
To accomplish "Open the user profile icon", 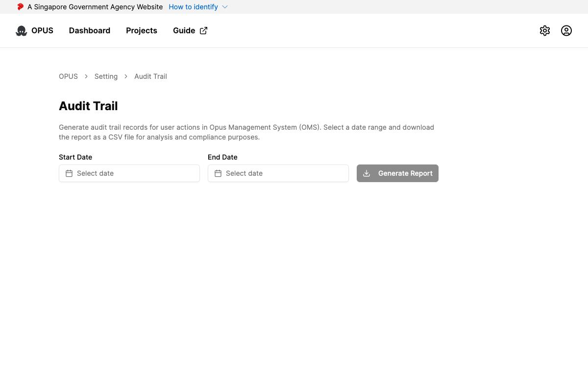I will click(x=566, y=31).
